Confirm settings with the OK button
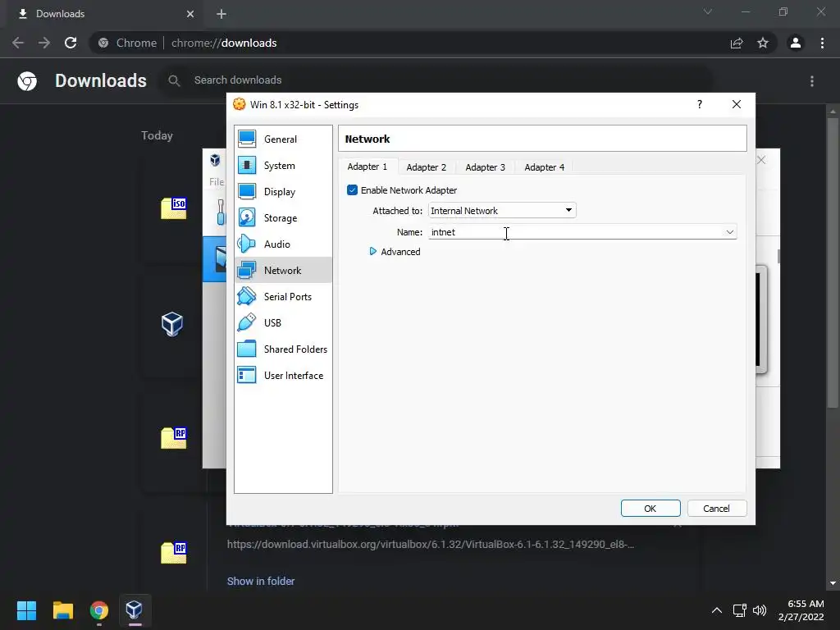The height and width of the screenshot is (630, 840). click(x=651, y=509)
